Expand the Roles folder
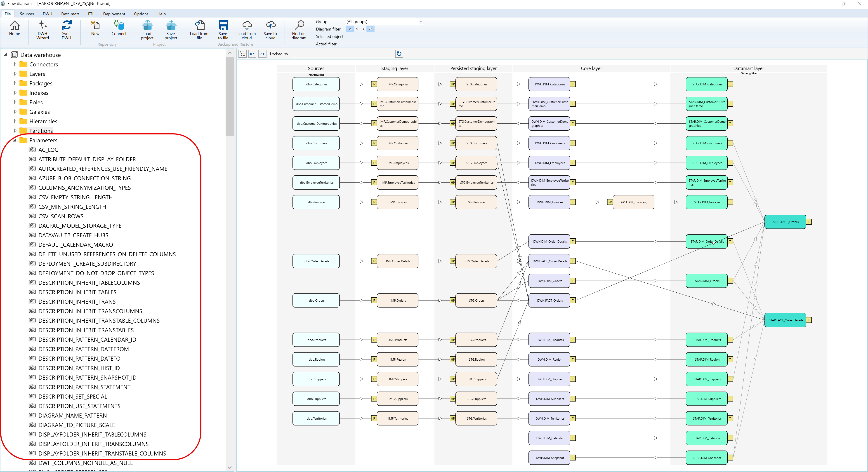The height and width of the screenshot is (472, 868). pyautogui.click(x=15, y=102)
